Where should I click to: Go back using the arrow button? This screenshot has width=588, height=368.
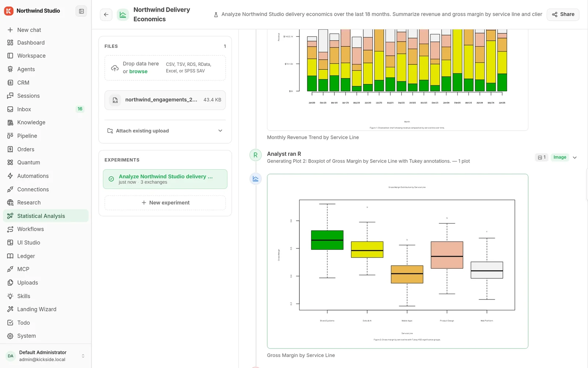[106, 15]
